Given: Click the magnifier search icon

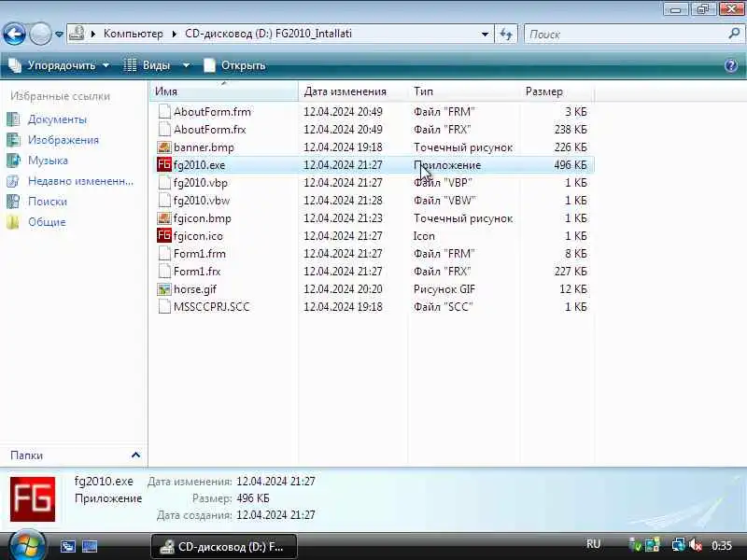Looking at the screenshot, I should point(734,34).
